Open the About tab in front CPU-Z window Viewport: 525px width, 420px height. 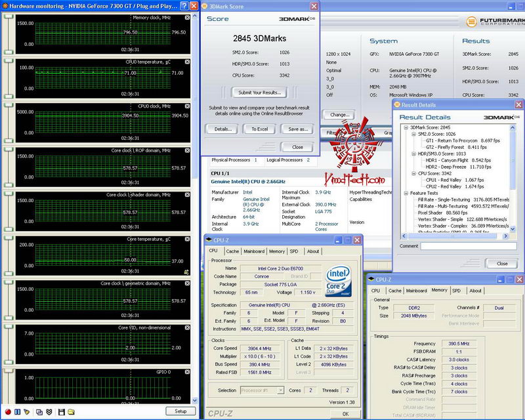(x=313, y=251)
